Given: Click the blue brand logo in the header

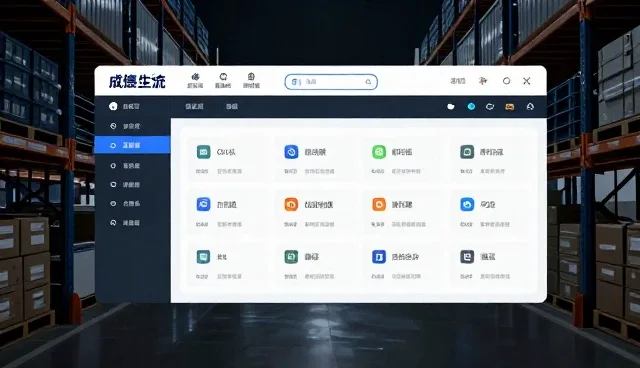Looking at the screenshot, I should coord(137,81).
